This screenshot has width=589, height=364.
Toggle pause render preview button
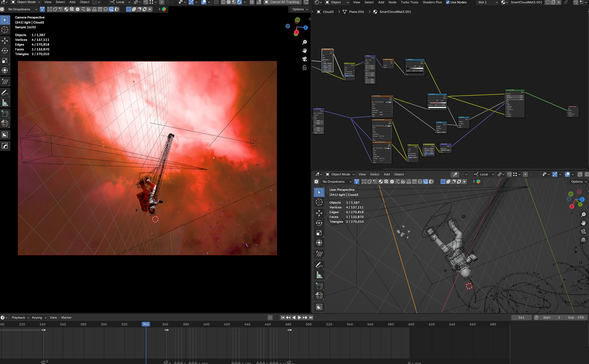click(252, 2)
